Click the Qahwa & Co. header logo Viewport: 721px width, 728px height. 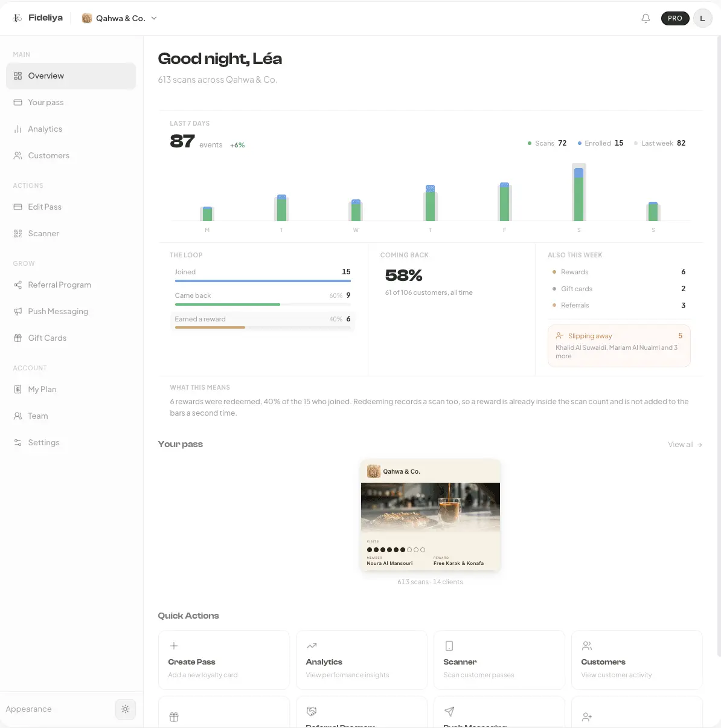(x=87, y=18)
